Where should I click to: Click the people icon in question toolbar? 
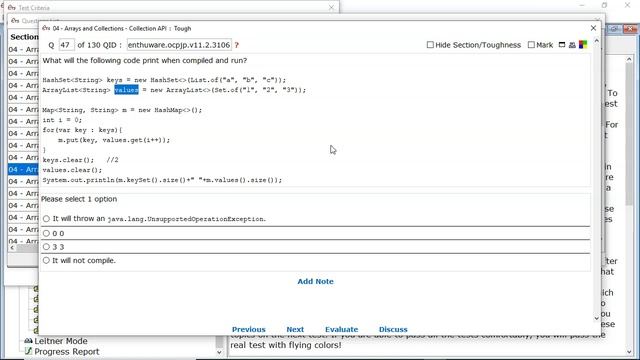(x=572, y=45)
